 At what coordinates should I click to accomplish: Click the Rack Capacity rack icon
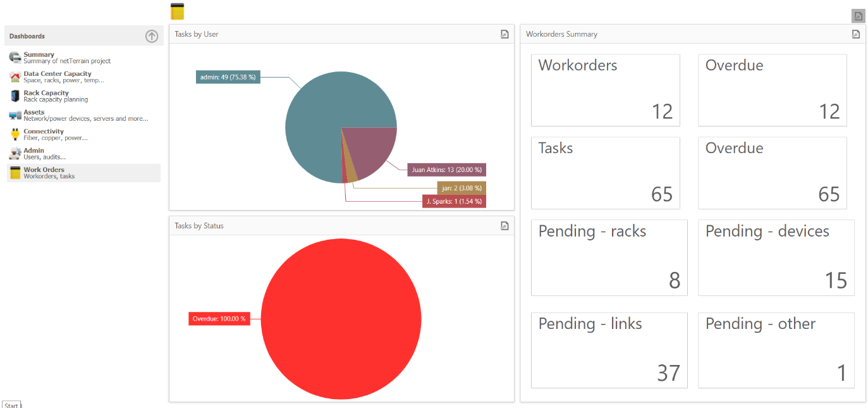point(15,96)
